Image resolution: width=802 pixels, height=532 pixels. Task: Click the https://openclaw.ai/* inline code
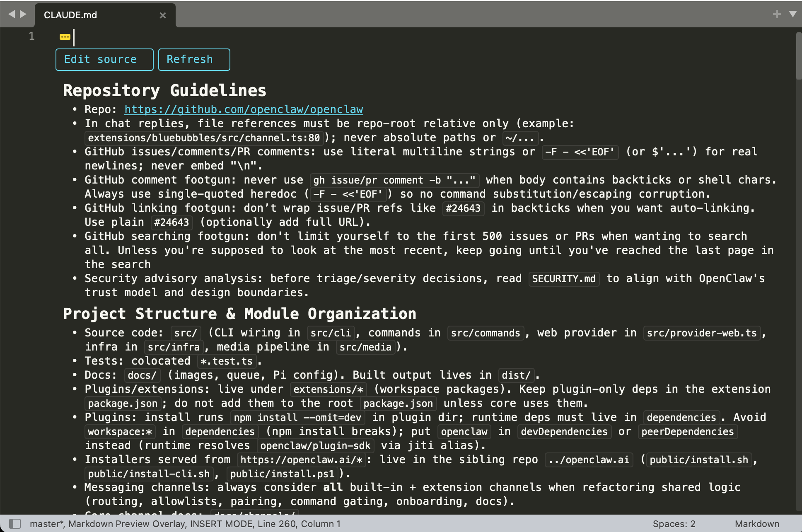[302, 460]
